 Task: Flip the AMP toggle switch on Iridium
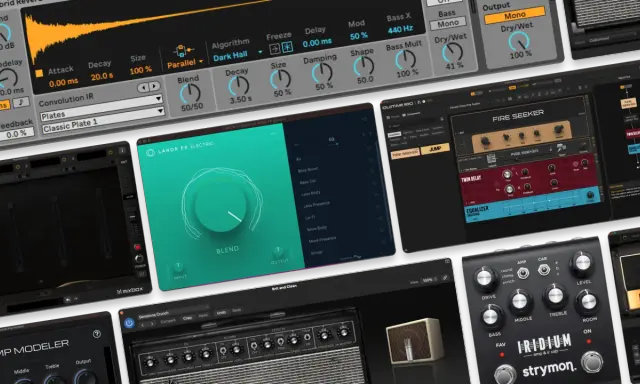point(523,273)
